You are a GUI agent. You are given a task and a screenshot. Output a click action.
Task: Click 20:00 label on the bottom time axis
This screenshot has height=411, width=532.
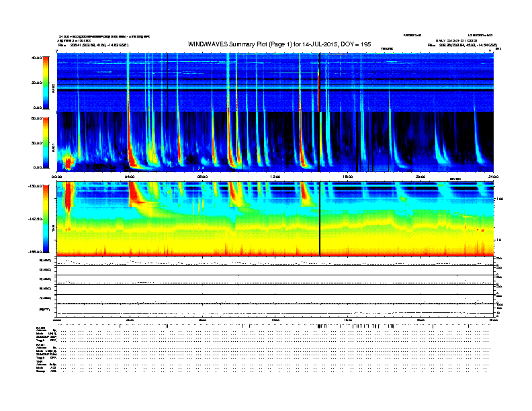(x=420, y=320)
